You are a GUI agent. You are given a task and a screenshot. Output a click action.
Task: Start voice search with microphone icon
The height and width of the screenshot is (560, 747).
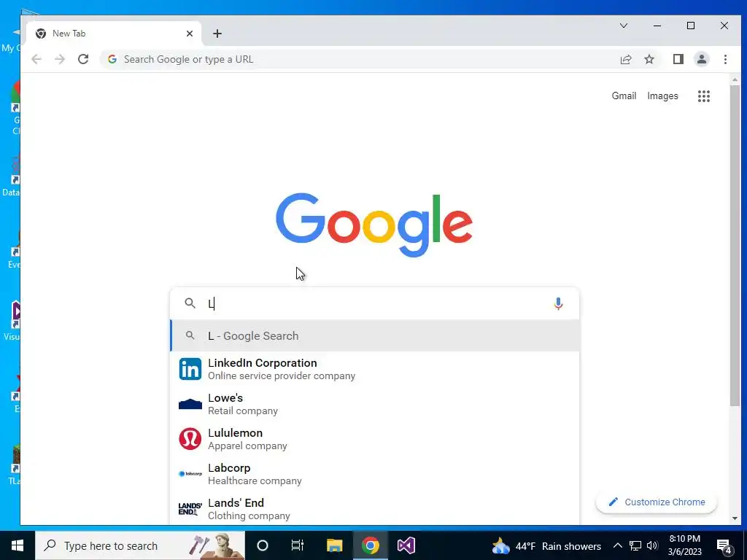pyautogui.click(x=558, y=303)
